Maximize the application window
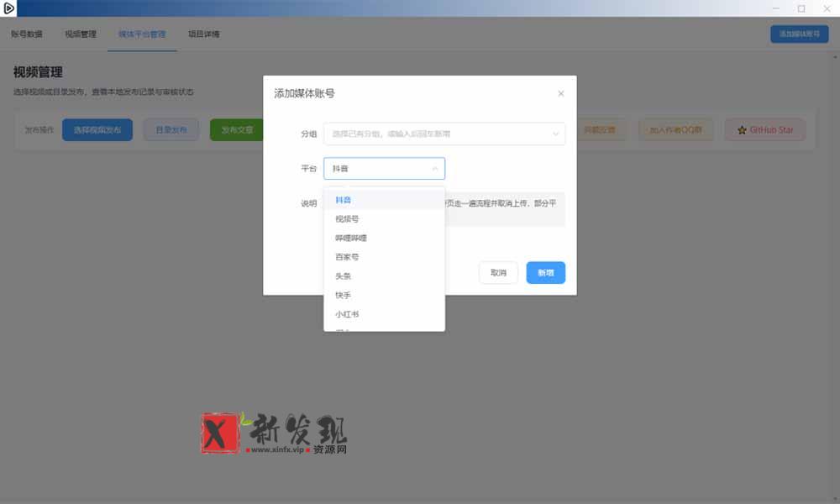Image resolution: width=840 pixels, height=504 pixels. 801,8
